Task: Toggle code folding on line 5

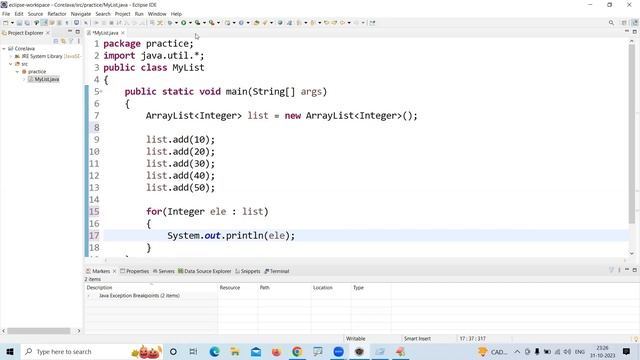Action: [101, 91]
